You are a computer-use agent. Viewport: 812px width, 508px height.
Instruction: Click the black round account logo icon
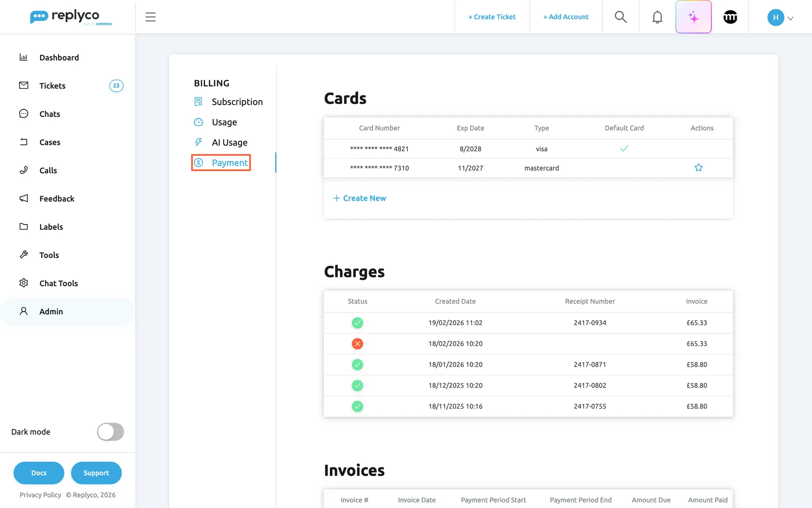(730, 17)
